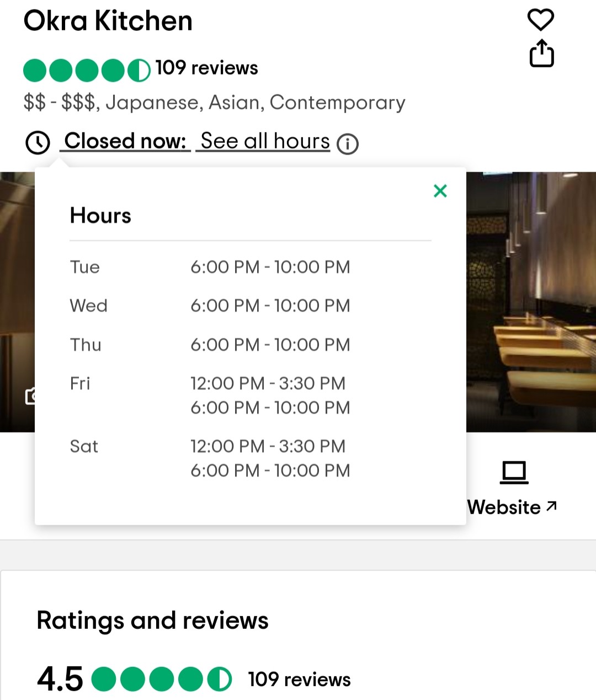Screen dimensions: 596x700
Task: Select the Thu row label
Action: tap(86, 345)
